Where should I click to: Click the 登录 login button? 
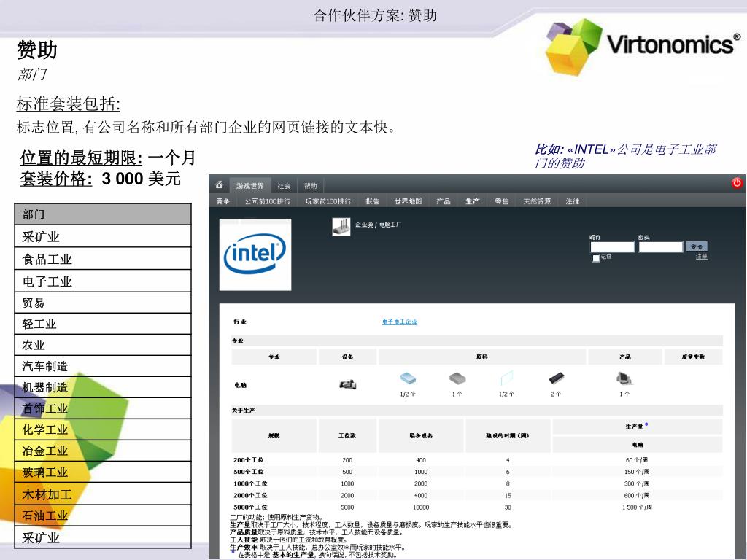tap(697, 246)
